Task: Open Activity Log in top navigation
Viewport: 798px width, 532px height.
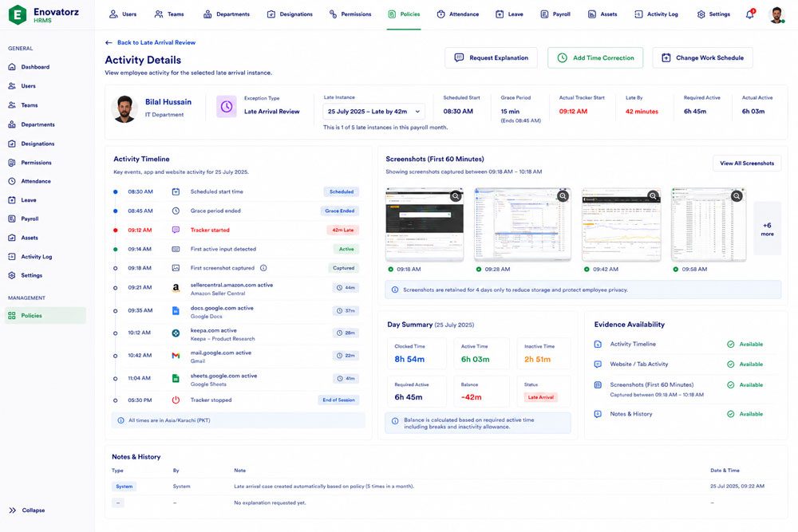Action: (656, 14)
